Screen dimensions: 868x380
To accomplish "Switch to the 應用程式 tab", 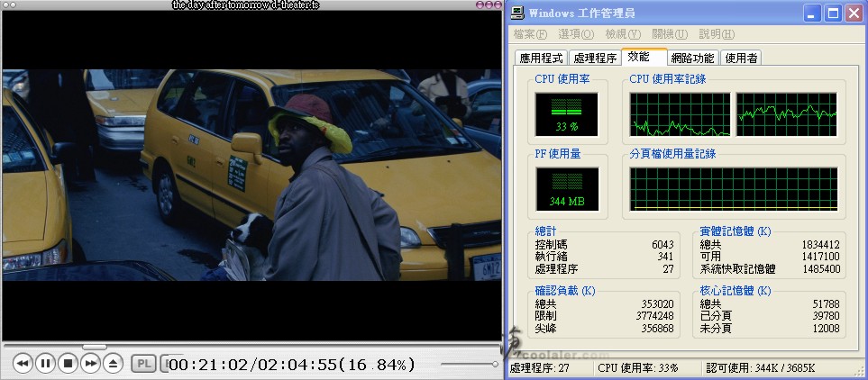I will coord(541,58).
